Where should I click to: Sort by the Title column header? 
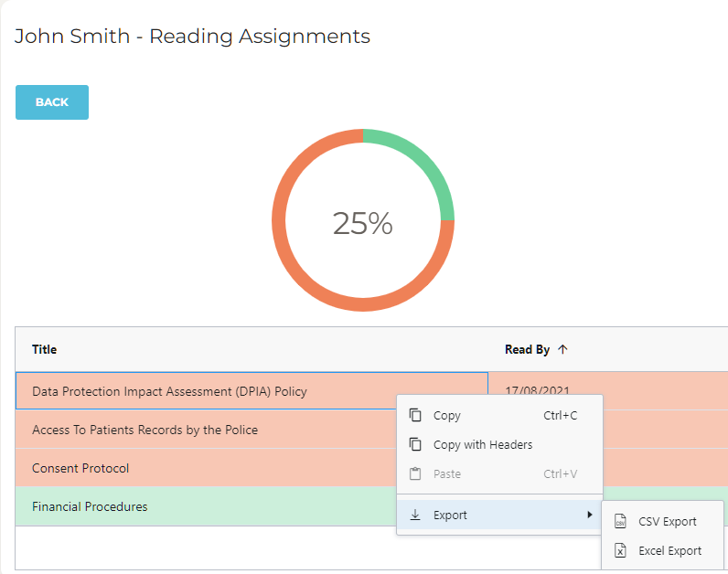pos(45,349)
